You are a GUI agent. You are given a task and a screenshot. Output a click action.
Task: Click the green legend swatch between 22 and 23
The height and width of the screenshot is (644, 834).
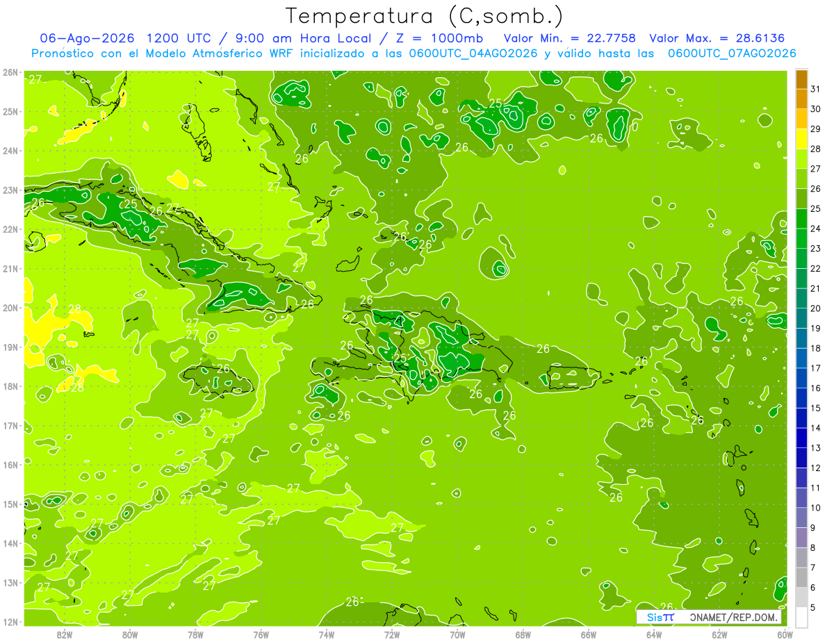click(x=801, y=258)
